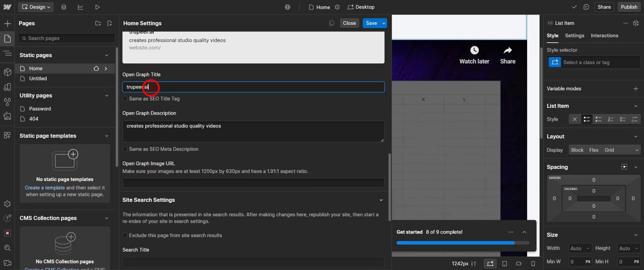Open the Assets image icon in sidebar
The width and height of the screenshot is (644, 270).
tap(7, 116)
